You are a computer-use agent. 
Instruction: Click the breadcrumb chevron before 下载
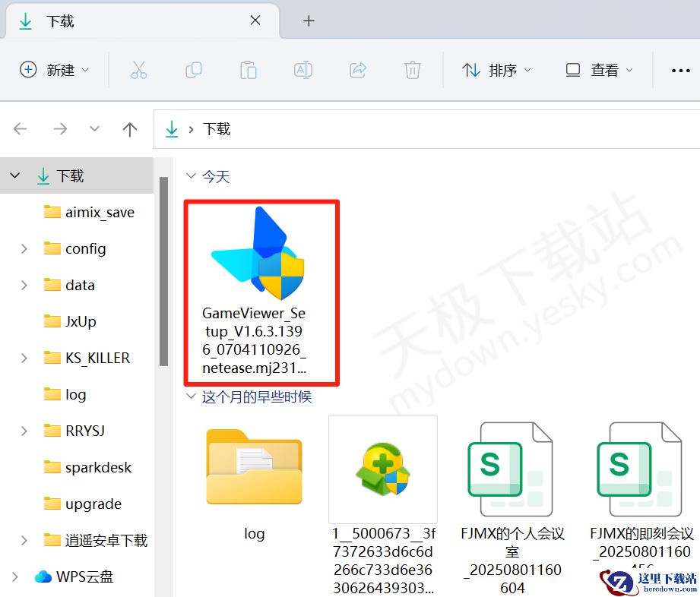click(191, 129)
